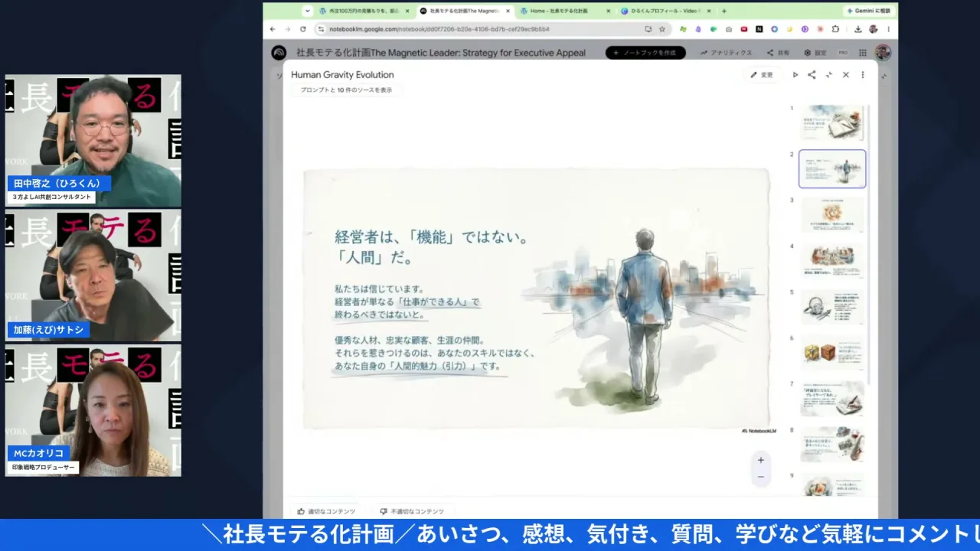Viewport: 980px width, 551px height.
Task: Select slide thumbnail 4
Action: pyautogui.click(x=832, y=260)
